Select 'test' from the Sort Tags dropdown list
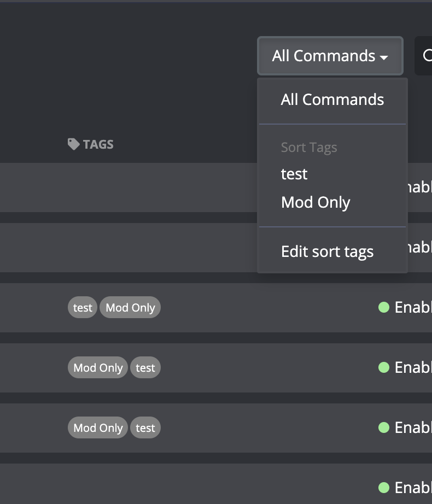 [x=294, y=174]
